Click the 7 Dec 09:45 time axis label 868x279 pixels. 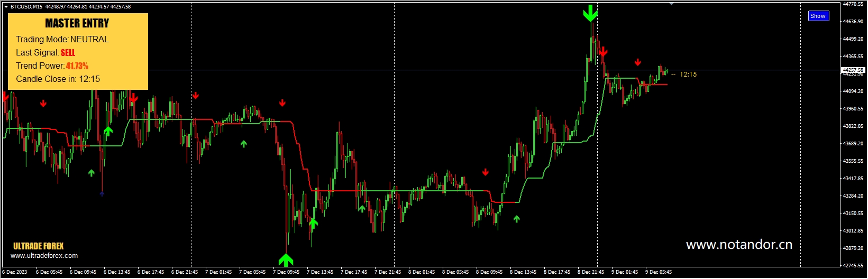[x=286, y=272]
